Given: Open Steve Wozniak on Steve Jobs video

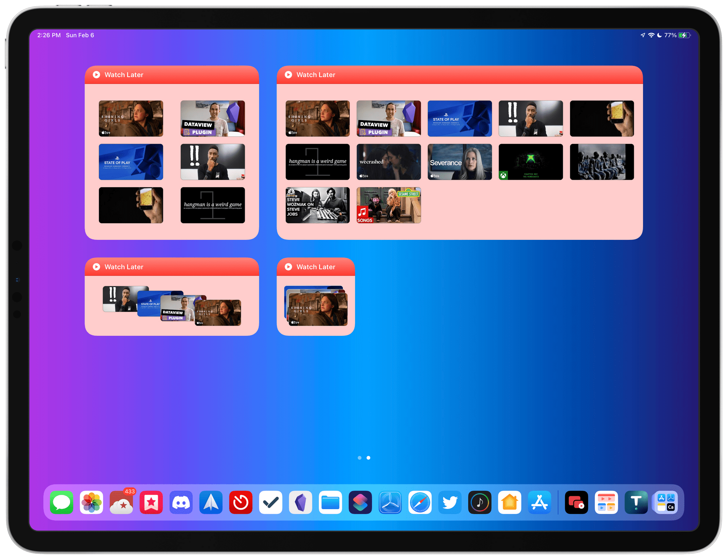Looking at the screenshot, I should pos(317,205).
